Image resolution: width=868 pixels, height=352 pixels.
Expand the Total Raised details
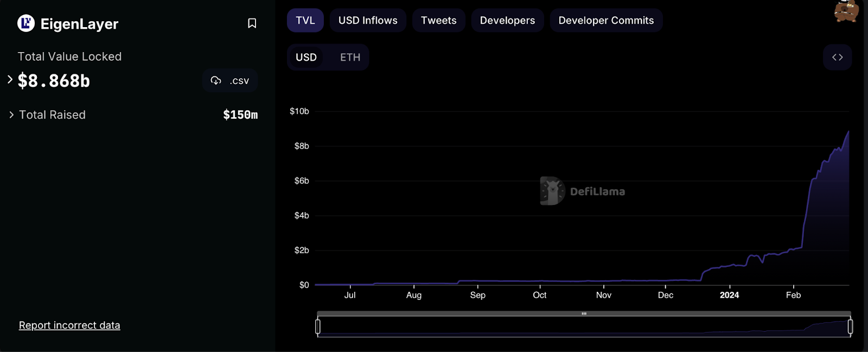[x=11, y=114]
